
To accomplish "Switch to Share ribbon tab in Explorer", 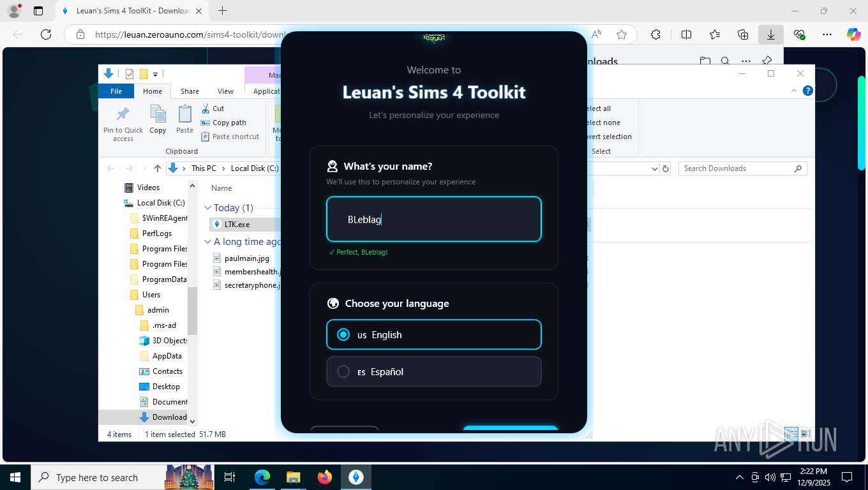I will pos(190,91).
